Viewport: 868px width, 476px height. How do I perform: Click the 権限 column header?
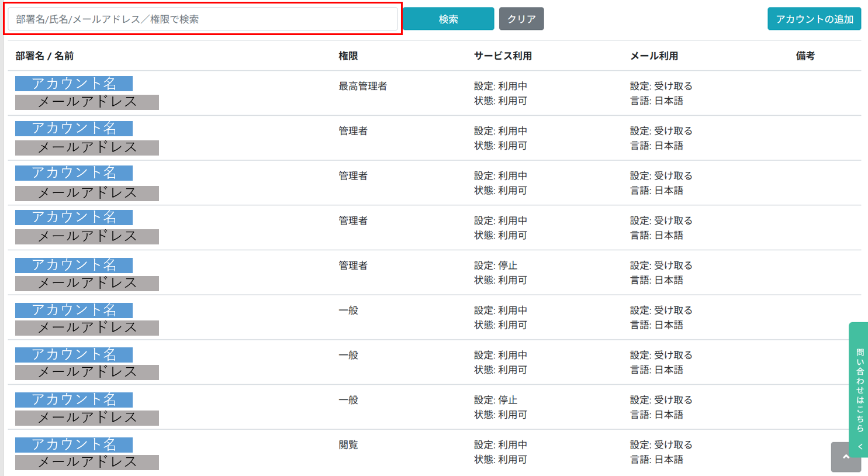(348, 56)
